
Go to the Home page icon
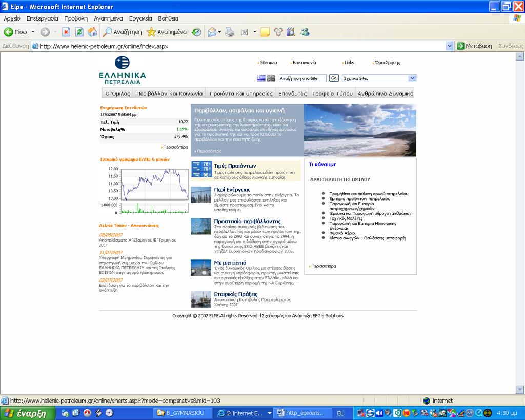[92, 32]
